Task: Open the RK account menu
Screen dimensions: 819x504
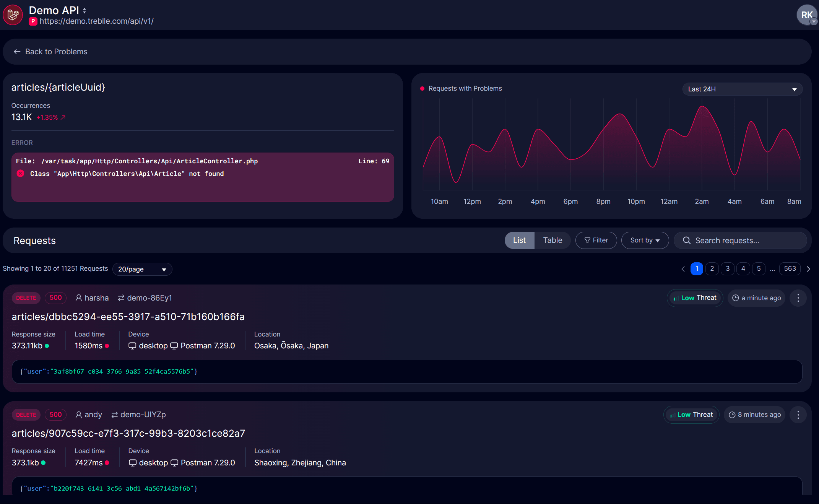Action: pos(807,15)
